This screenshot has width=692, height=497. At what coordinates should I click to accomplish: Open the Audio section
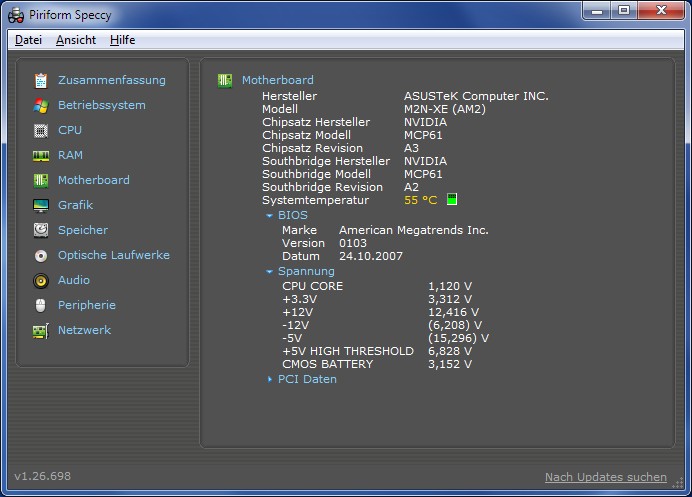(74, 280)
